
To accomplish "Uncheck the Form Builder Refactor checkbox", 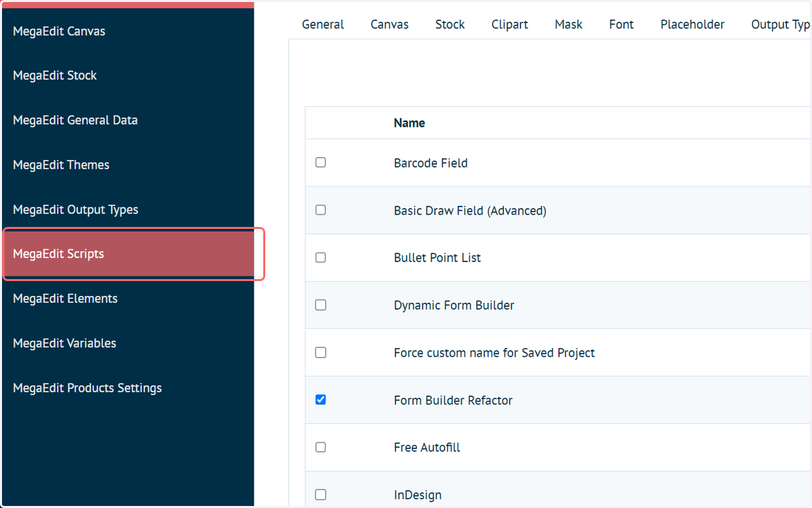I will 321,400.
